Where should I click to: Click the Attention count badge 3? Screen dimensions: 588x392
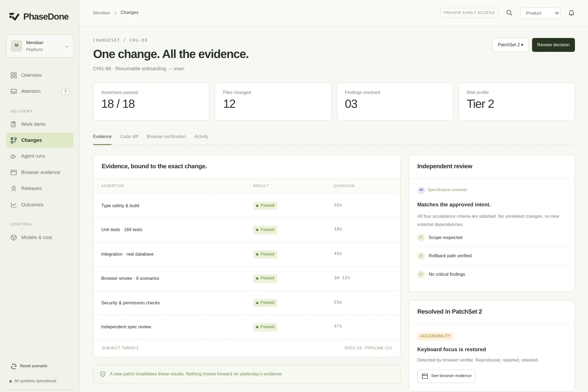[65, 91]
